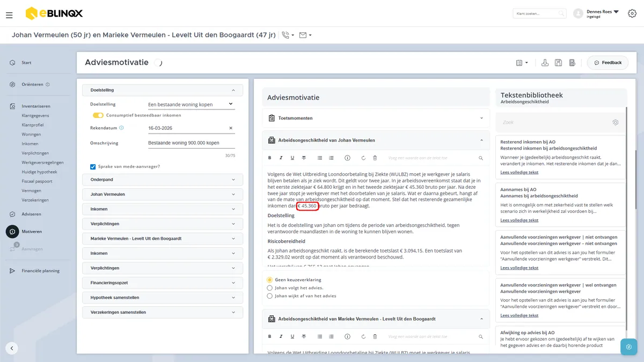Save using the floppy disk icon
The image size is (644, 362).
(559, 63)
